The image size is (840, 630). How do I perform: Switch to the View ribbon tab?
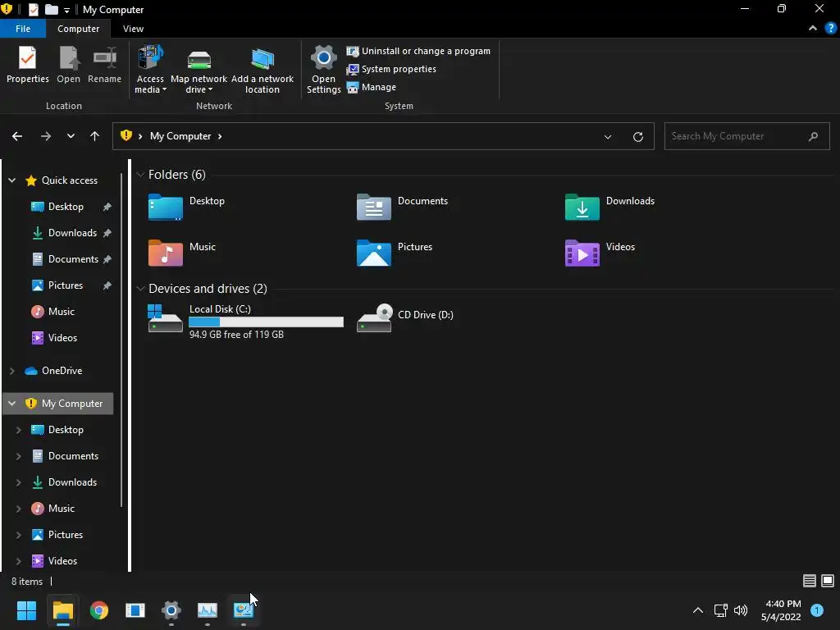click(x=133, y=29)
